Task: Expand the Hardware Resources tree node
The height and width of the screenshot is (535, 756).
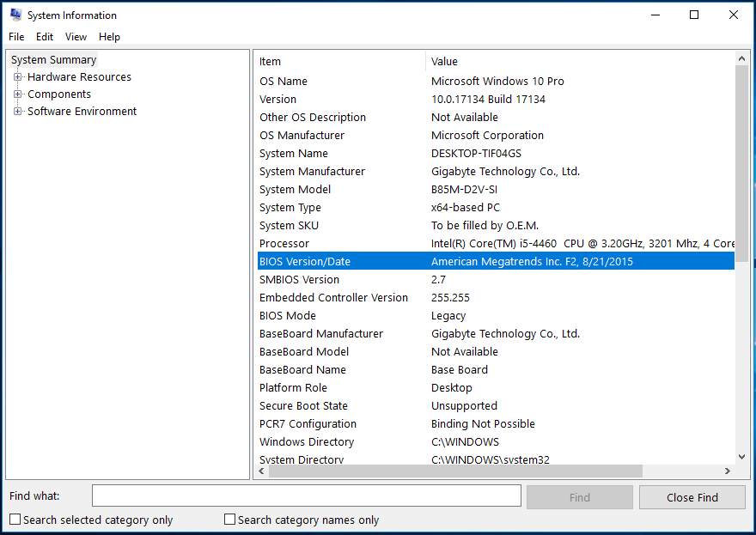Action: tap(17, 77)
